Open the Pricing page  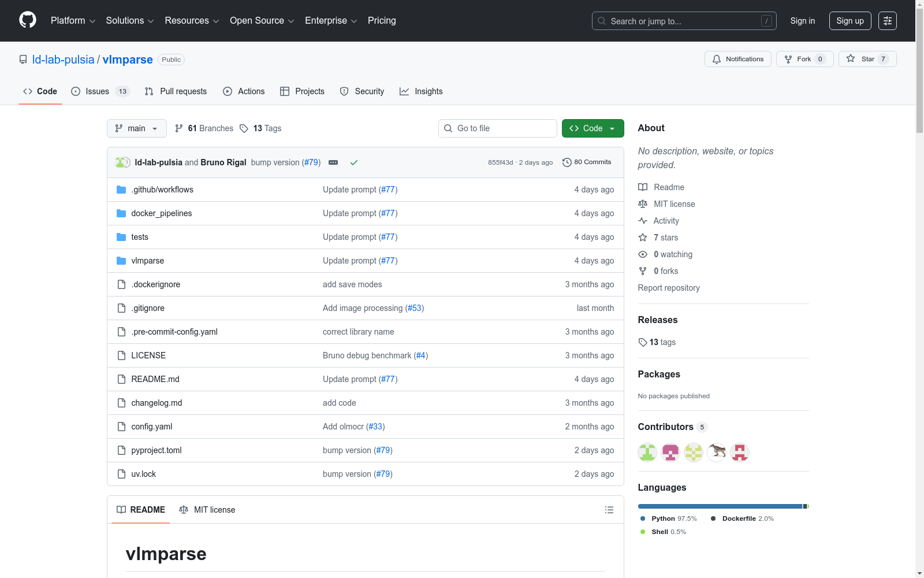point(382,21)
